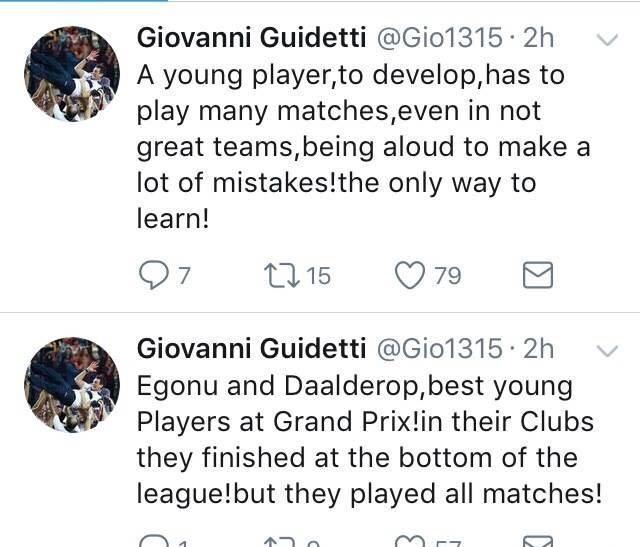Retweet the young player development tweet
This screenshot has height=547, width=640.
pyautogui.click(x=282, y=276)
